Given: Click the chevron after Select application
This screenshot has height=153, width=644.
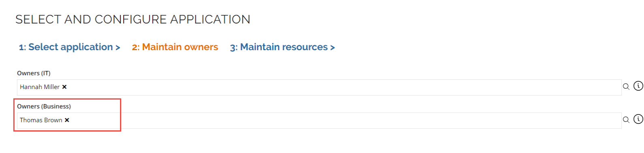Looking at the screenshot, I should (118, 48).
